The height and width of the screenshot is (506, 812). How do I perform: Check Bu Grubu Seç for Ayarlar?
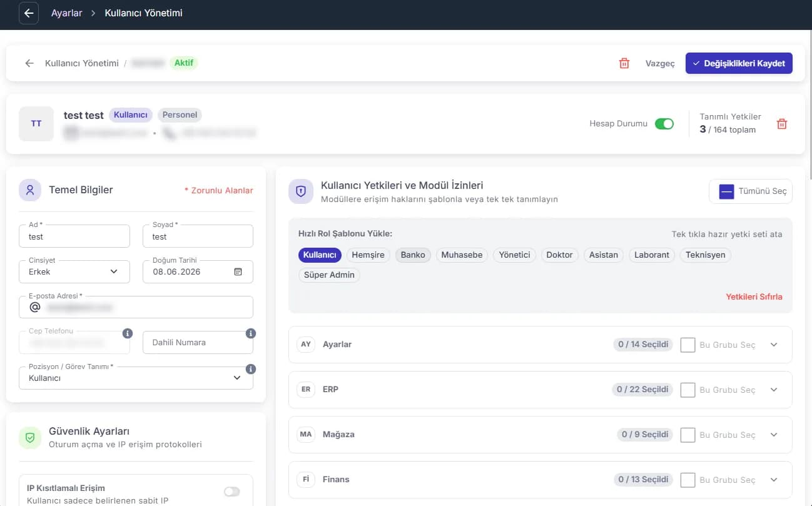pyautogui.click(x=688, y=345)
